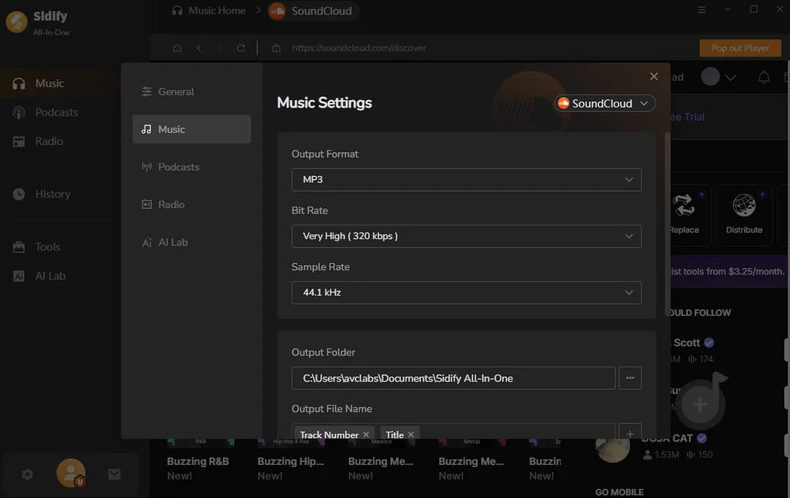Click the Scott artist name
This screenshot has height=498, width=790.
tap(687, 343)
